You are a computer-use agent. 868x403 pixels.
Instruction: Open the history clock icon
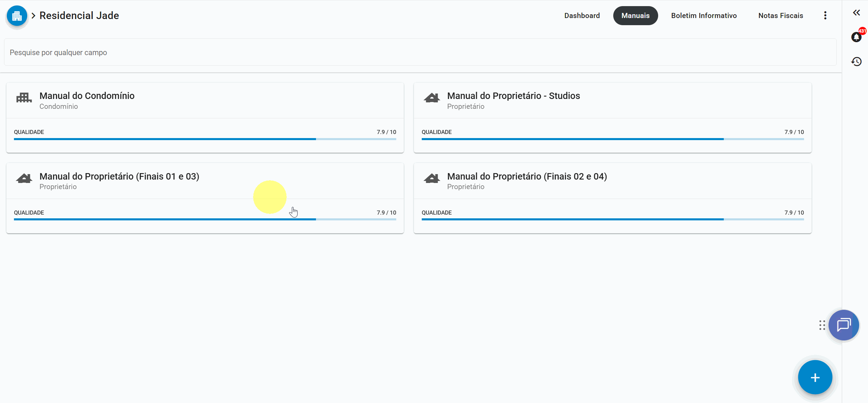point(856,62)
